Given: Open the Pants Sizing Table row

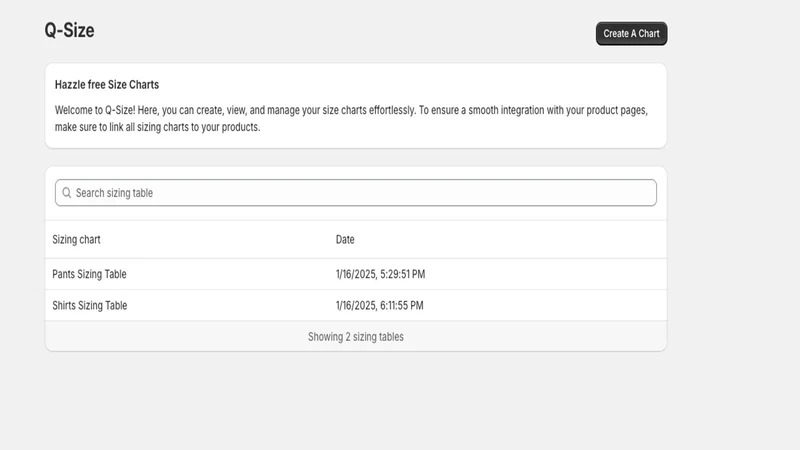Looking at the screenshot, I should click(356, 274).
